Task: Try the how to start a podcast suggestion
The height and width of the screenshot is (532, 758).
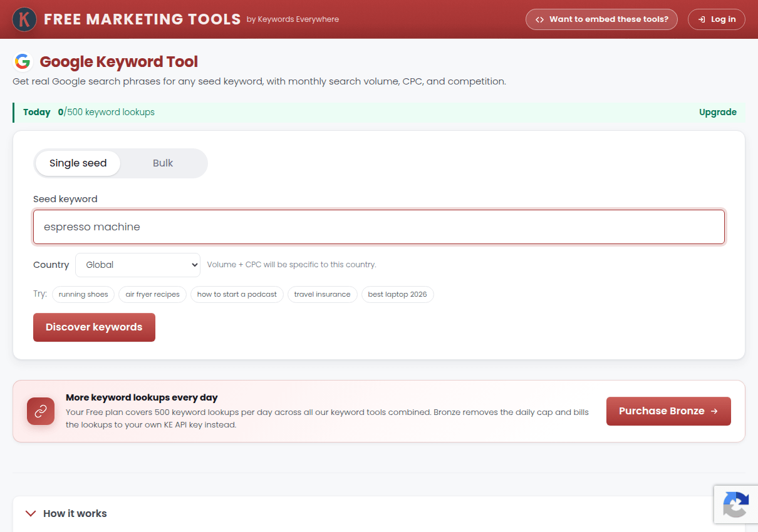Action: click(x=237, y=294)
